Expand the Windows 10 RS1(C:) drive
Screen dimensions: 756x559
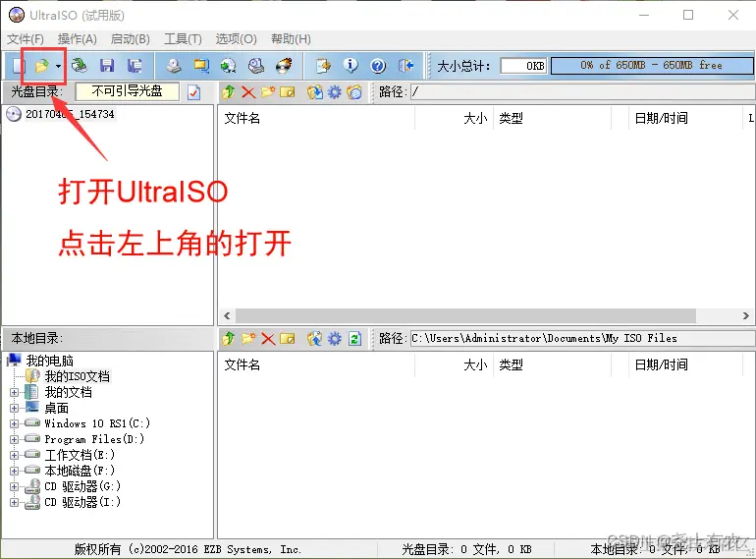(x=14, y=424)
